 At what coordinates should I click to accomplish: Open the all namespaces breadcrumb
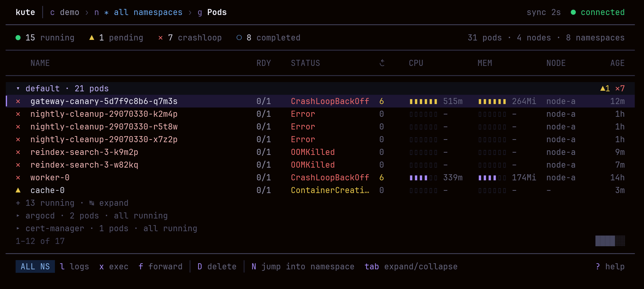tap(138, 12)
